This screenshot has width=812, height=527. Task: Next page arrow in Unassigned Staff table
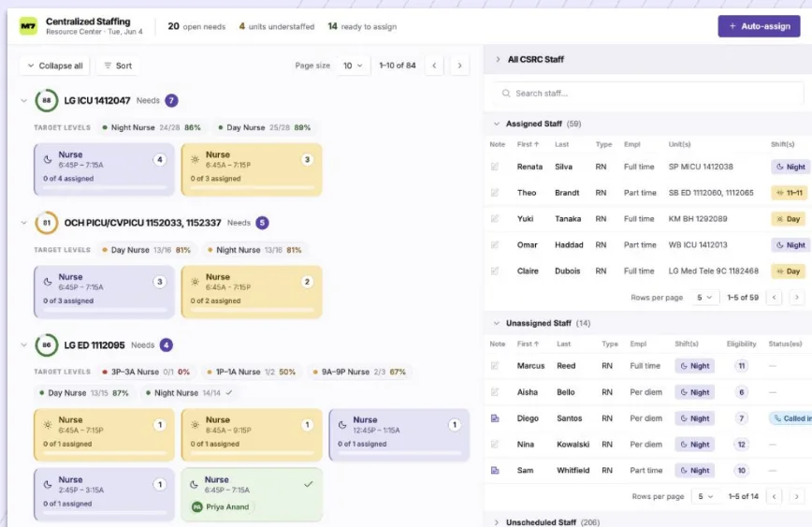click(x=796, y=496)
